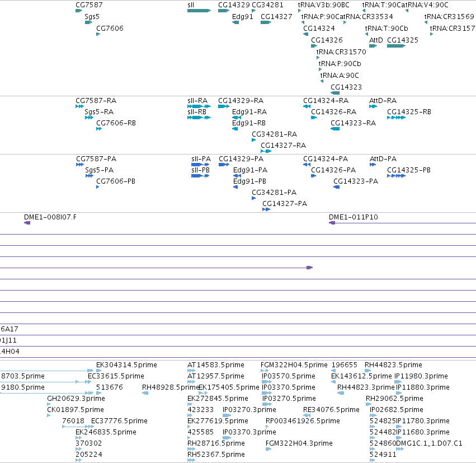
Task: Click the tRNA:A:90C label
Action: (x=340, y=76)
